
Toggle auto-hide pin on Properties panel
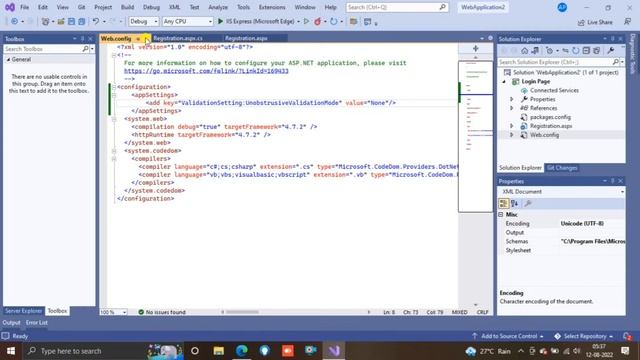tap(613, 181)
